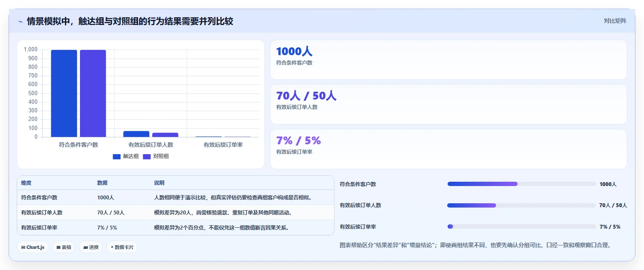
Task: Click the header icon before the title
Action: [20, 21]
